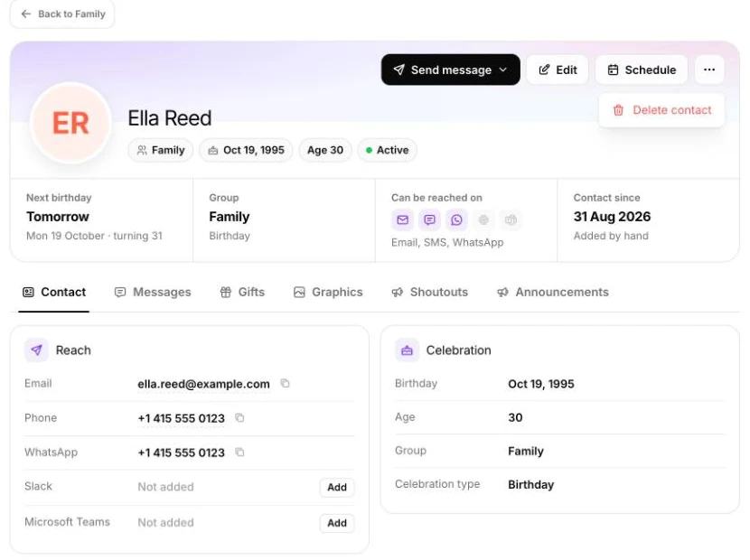Toggle the three-dots more options menu
This screenshot has width=750, height=560.
(x=708, y=70)
